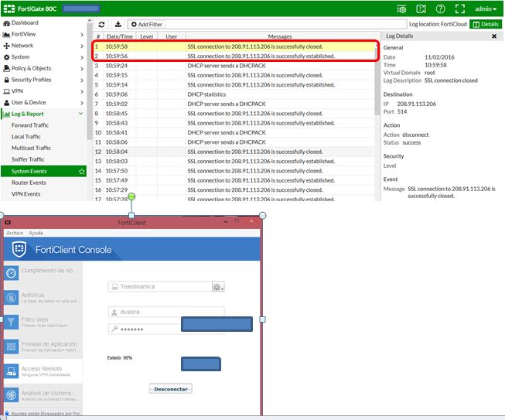Open Filtro Web section in FortiClient
The width and height of the screenshot is (505, 420).
click(x=43, y=322)
